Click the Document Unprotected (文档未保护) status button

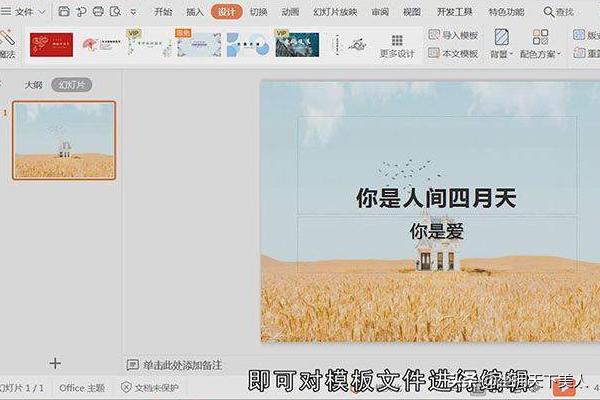pyautogui.click(x=150, y=387)
